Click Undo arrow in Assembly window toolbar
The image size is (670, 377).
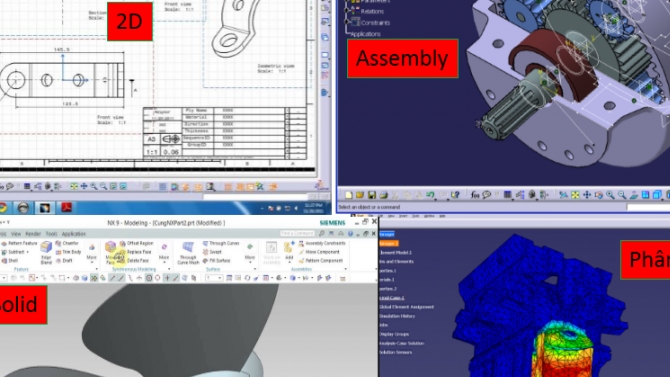(430, 195)
